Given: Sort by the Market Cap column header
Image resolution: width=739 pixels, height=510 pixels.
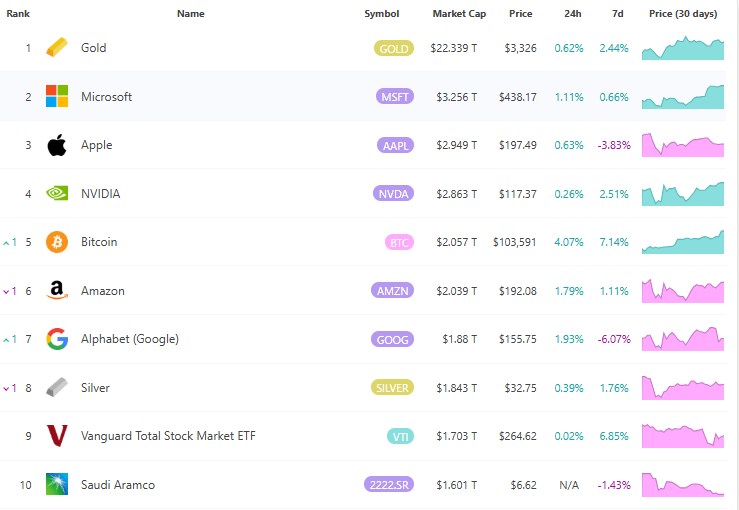Looking at the screenshot, I should click(459, 14).
